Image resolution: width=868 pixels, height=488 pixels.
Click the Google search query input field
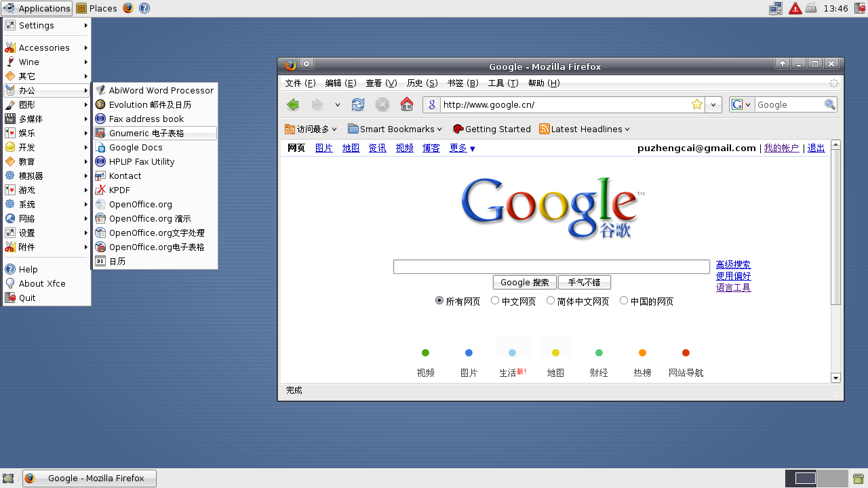point(551,266)
